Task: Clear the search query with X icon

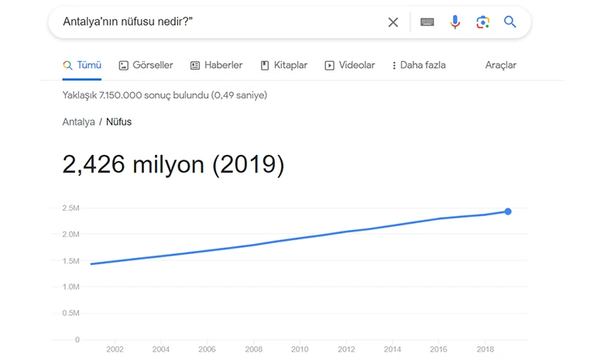Action: point(393,22)
